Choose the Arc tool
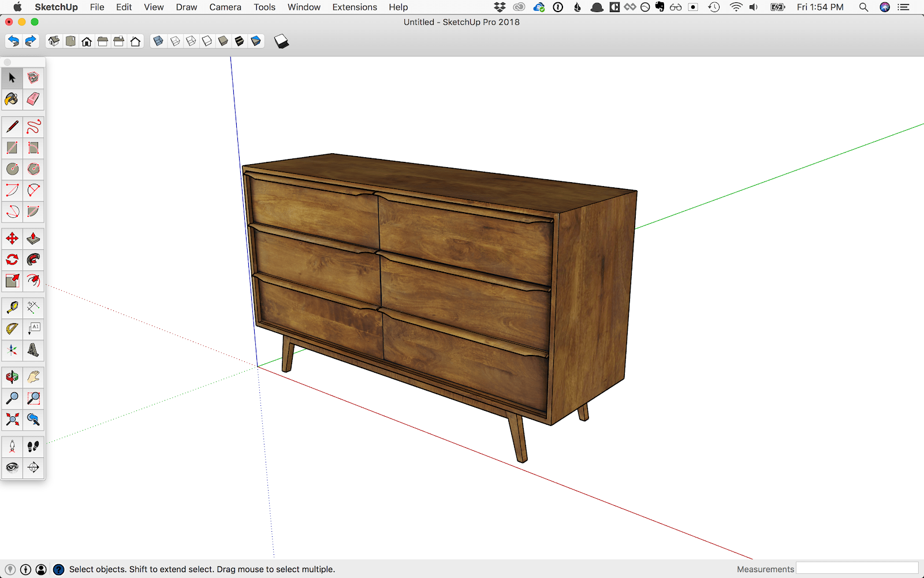The width and height of the screenshot is (924, 578). 12,190
